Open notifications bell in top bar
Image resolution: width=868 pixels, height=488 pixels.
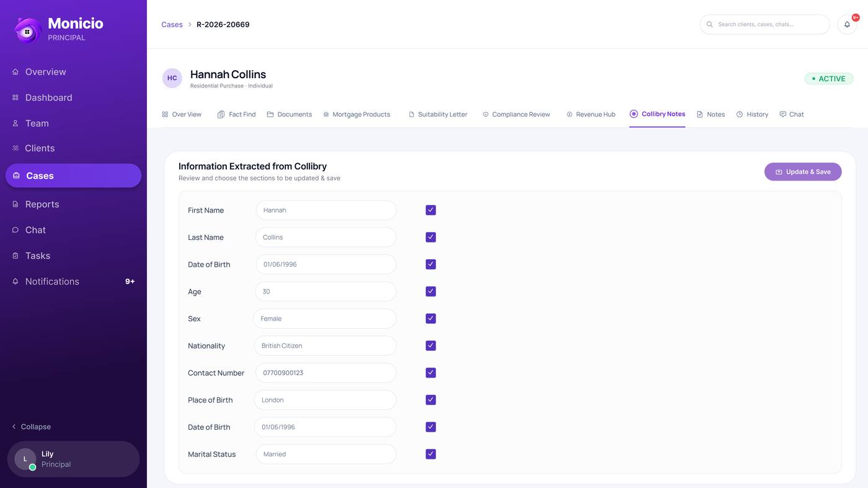(x=847, y=24)
